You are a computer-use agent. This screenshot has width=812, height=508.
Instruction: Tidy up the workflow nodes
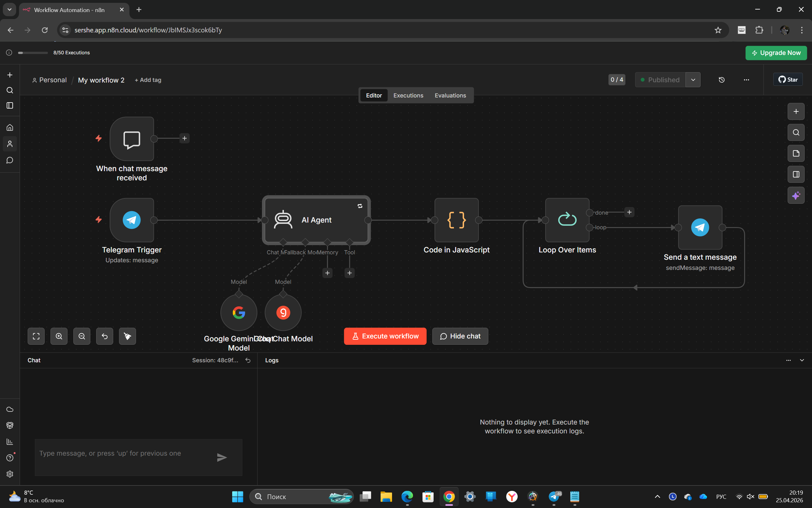127,336
